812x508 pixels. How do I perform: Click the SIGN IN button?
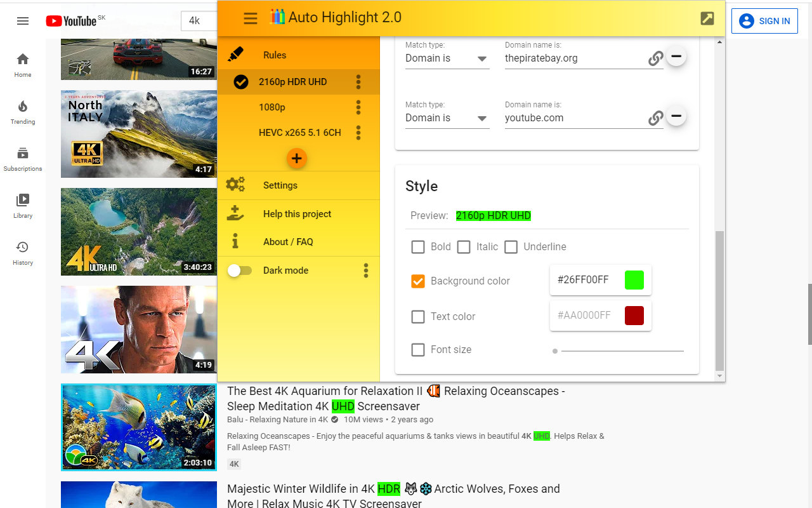click(x=764, y=20)
